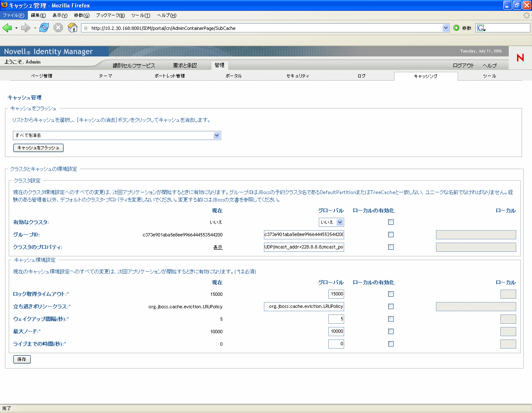Click the ログアウト link
This screenshot has height=413, width=532.
pos(463,66)
